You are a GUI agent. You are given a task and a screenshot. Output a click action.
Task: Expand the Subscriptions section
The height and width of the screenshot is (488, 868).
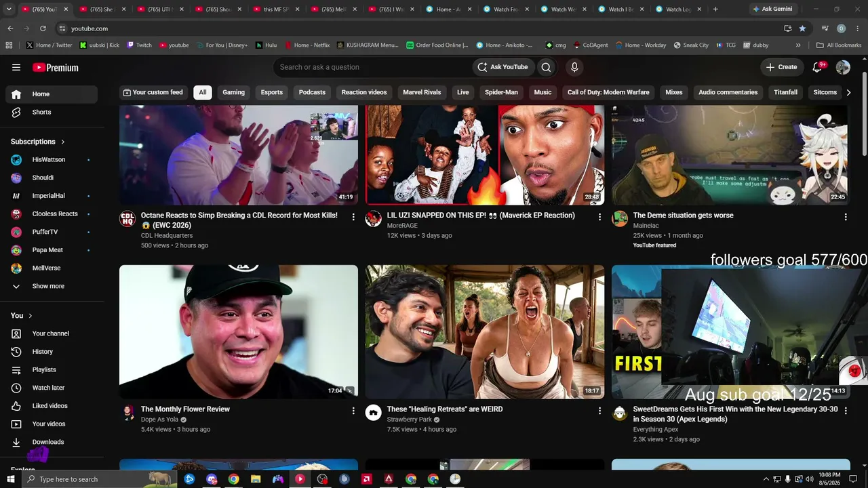click(38, 142)
